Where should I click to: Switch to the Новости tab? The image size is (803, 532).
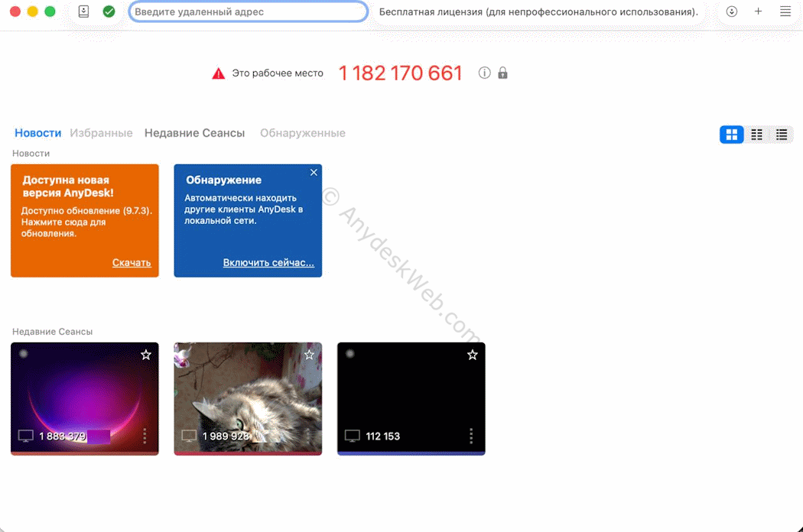[38, 133]
